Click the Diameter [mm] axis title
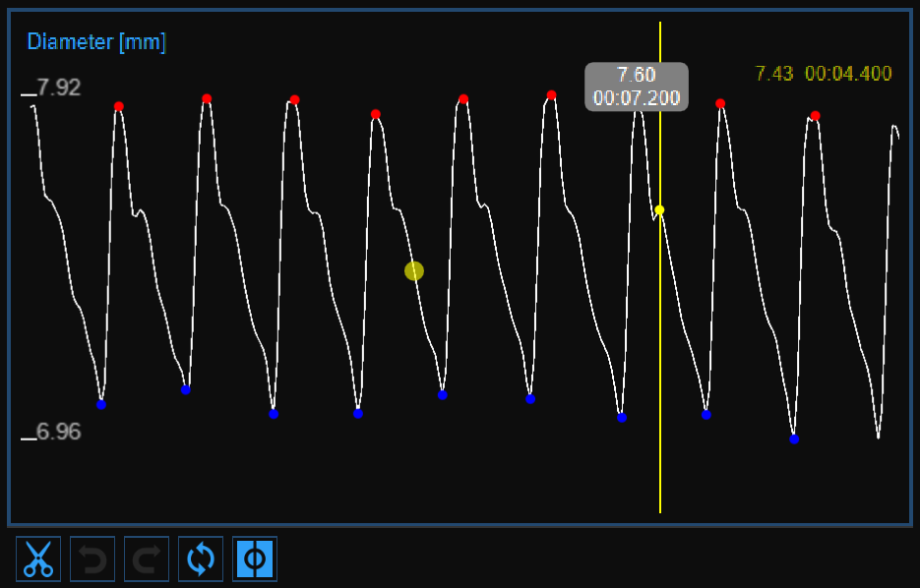This screenshot has height=588, width=920. (96, 42)
